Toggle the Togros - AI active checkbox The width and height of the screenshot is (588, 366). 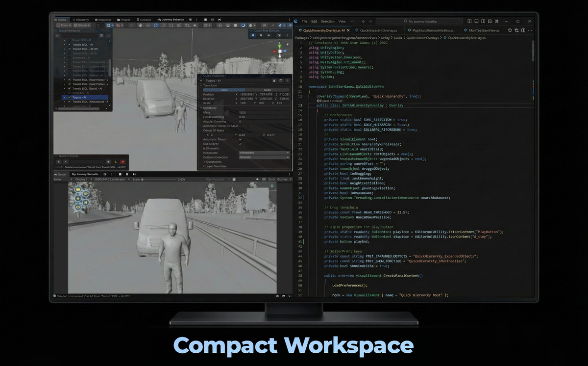click(x=201, y=80)
